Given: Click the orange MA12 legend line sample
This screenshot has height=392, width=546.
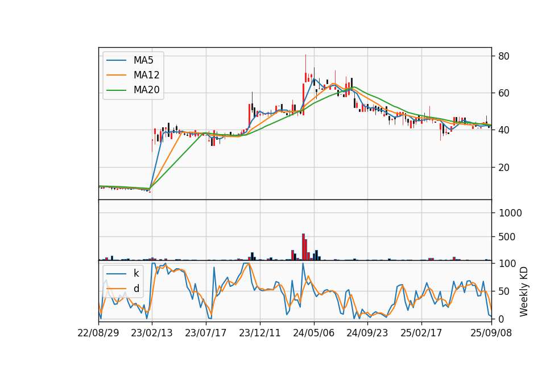Looking at the screenshot, I should 116,75.
